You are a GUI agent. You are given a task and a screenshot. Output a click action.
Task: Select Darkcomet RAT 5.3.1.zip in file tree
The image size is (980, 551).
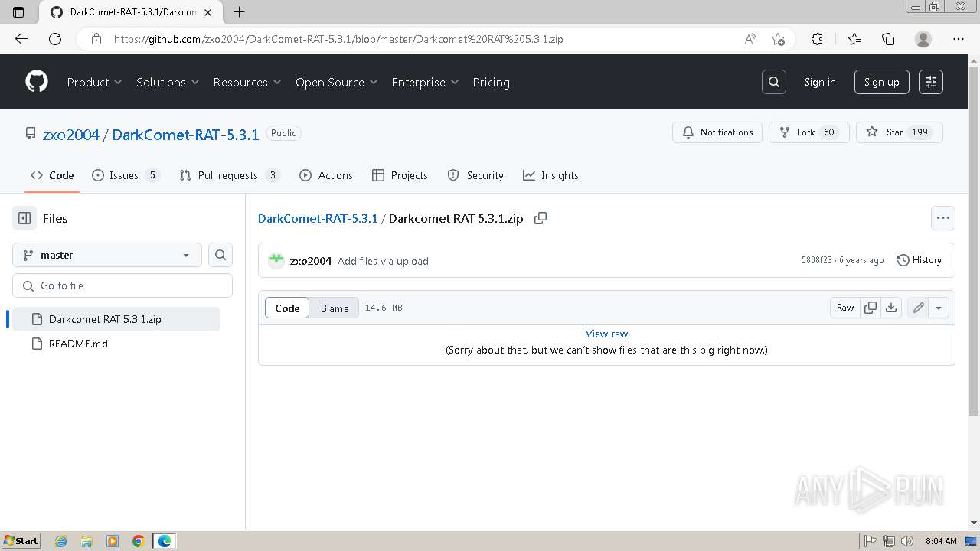tap(116, 319)
